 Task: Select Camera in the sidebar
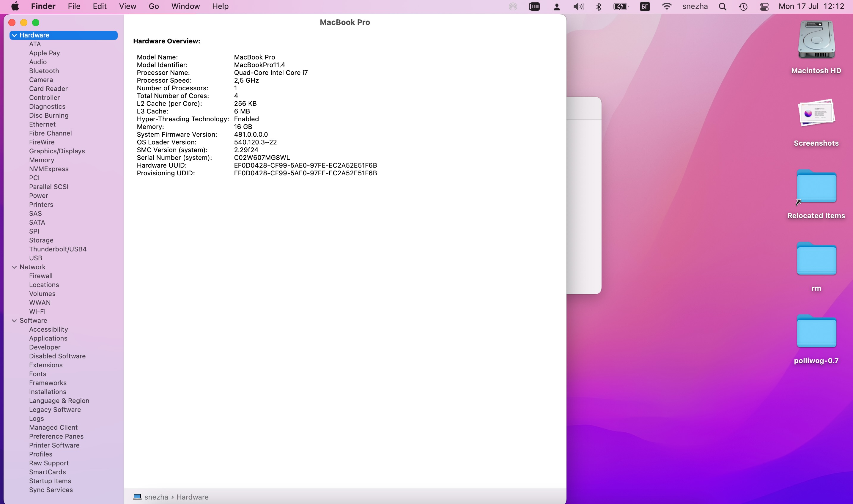click(x=41, y=80)
